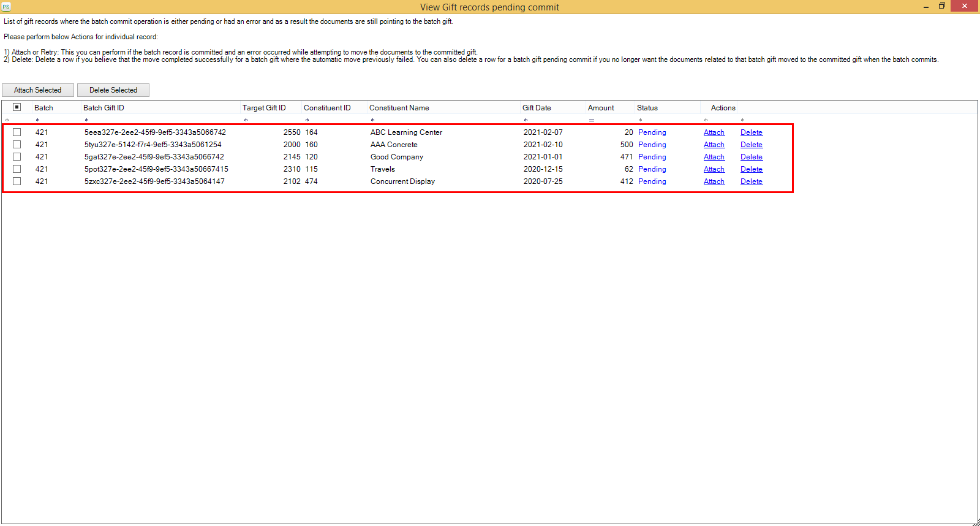The width and height of the screenshot is (980, 526).
Task: Click the filter operator icon under Gift Date
Action: pos(526,120)
